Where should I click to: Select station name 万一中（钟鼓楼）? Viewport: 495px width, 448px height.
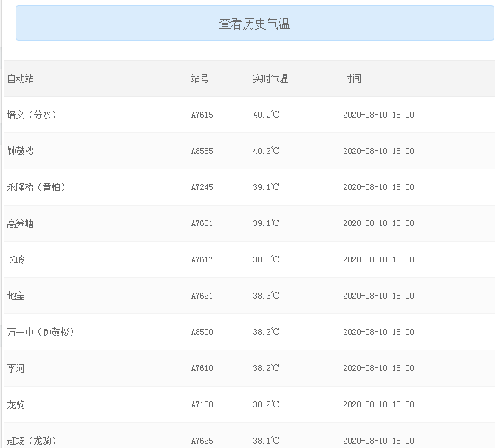tap(41, 332)
